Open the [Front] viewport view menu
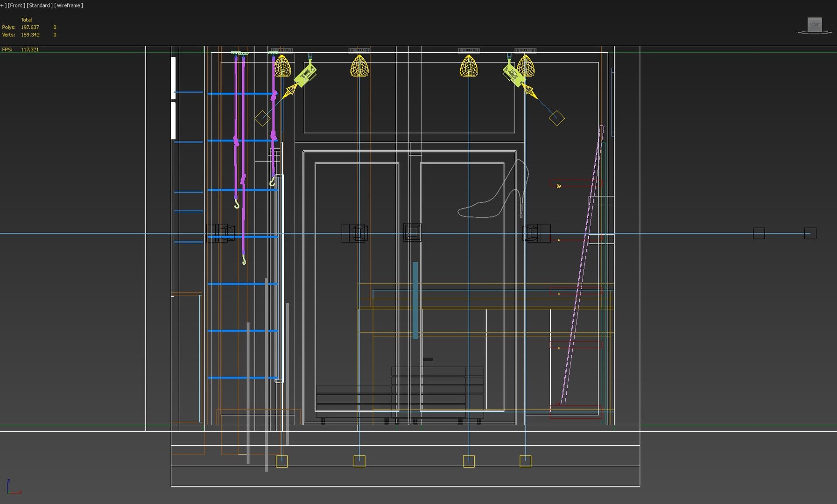 pos(16,6)
